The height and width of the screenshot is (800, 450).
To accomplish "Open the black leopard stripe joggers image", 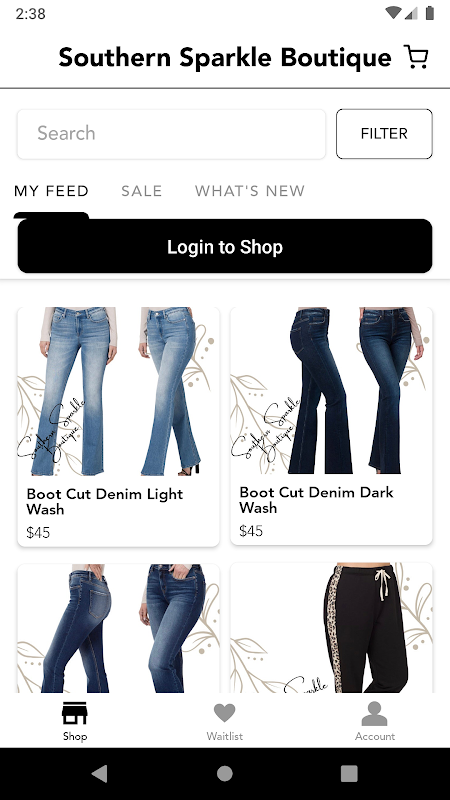I will 331,628.
